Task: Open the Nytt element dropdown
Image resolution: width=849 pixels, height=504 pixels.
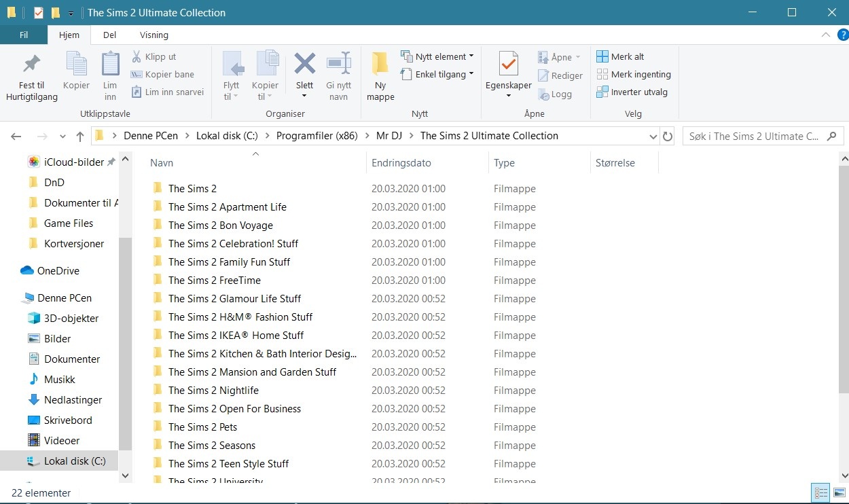Action: point(437,57)
